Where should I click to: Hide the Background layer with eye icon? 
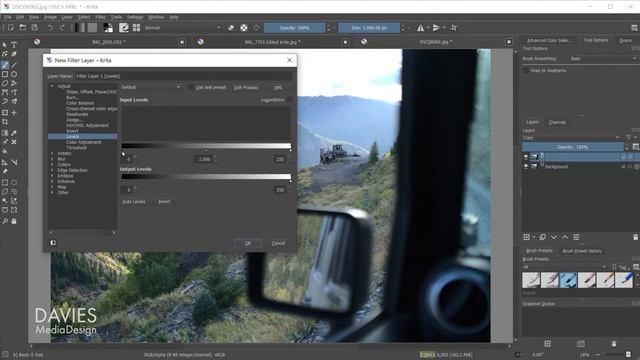pyautogui.click(x=526, y=167)
